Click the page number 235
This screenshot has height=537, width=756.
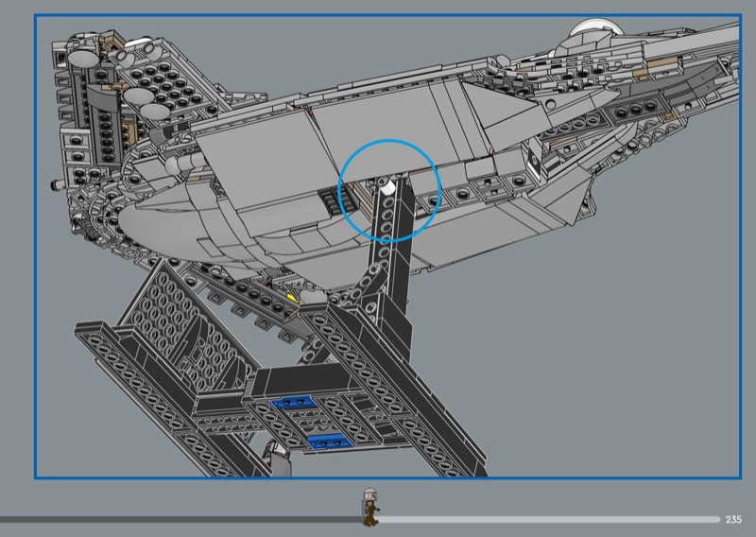pyautogui.click(x=733, y=519)
